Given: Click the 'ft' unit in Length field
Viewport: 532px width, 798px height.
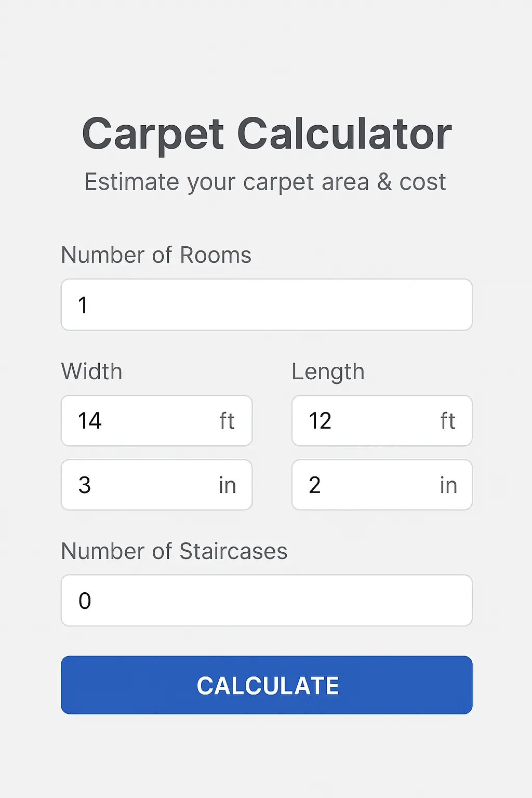Looking at the screenshot, I should click(x=448, y=421).
